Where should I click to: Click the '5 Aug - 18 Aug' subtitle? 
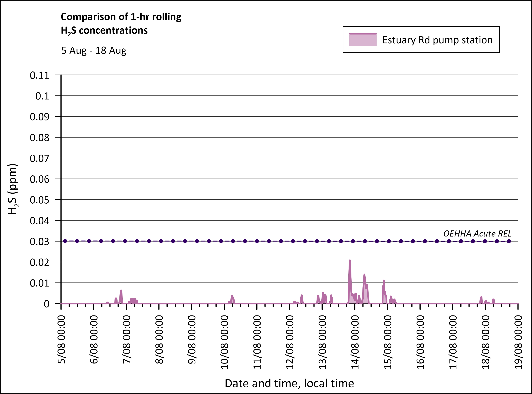94,51
